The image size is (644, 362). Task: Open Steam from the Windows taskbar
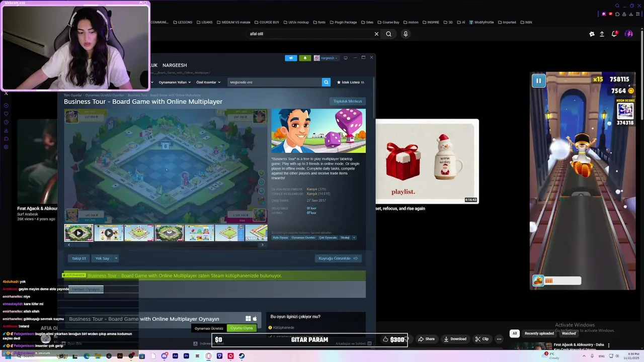click(242, 356)
